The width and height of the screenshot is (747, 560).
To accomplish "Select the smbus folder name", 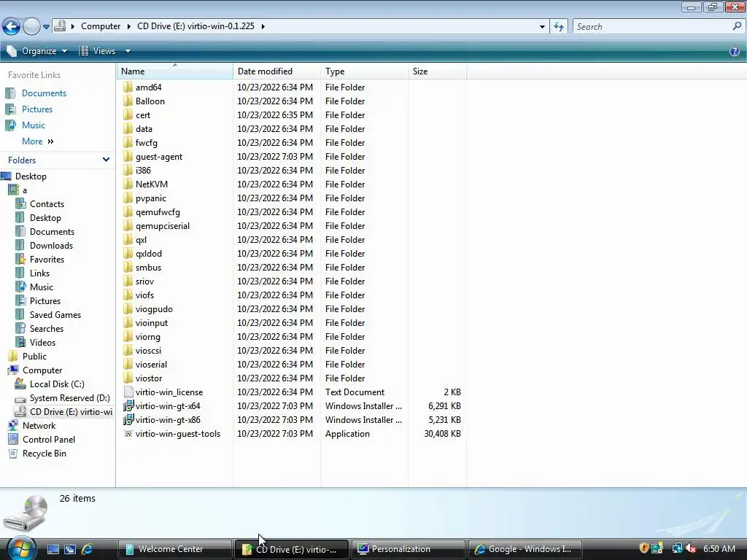I will [x=148, y=267].
